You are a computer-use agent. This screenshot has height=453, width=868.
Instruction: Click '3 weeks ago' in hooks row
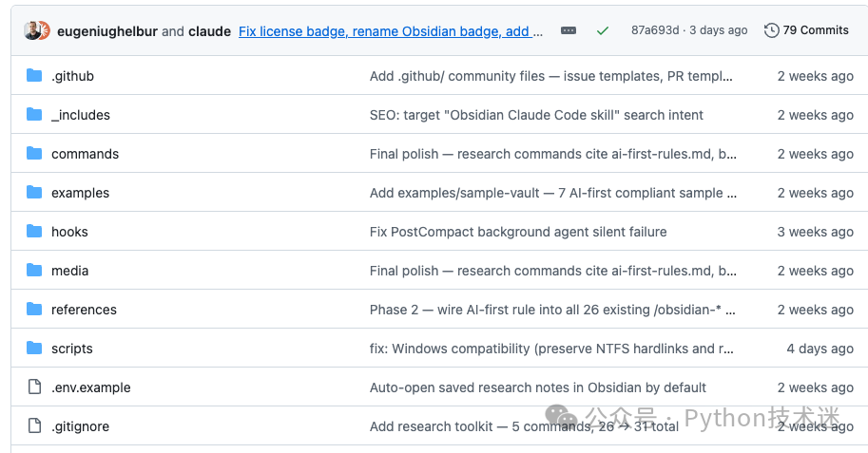815,232
